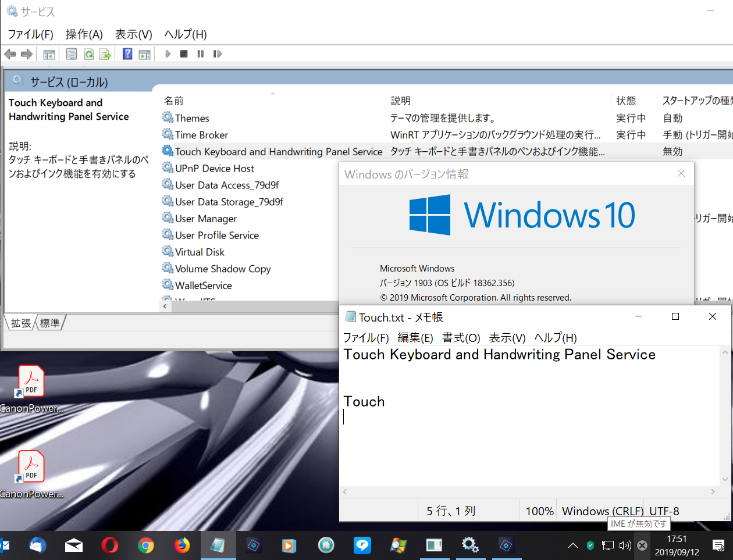
Task: Open the Services 表示(V) menu
Action: (133, 34)
